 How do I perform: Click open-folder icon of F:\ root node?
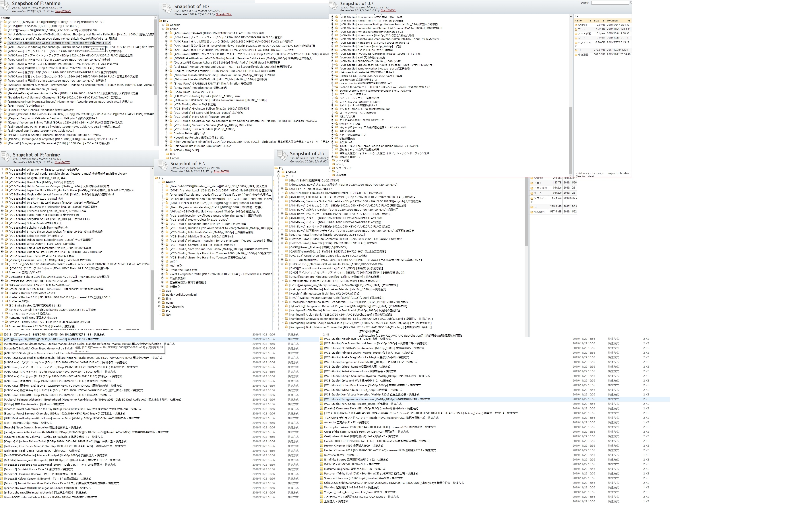157,178
